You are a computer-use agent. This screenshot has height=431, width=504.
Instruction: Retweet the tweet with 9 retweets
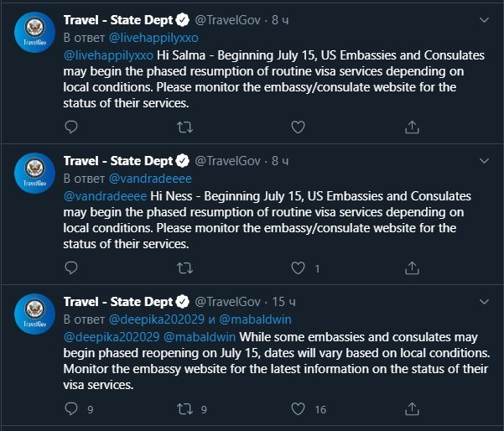184,409
